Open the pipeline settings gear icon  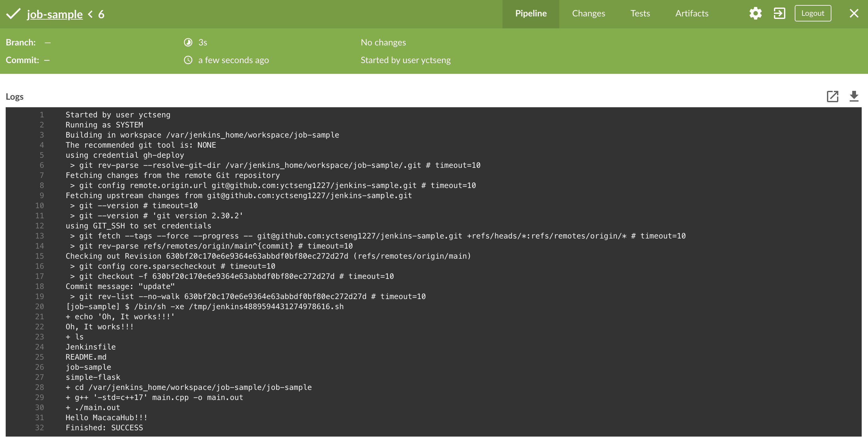(x=755, y=14)
